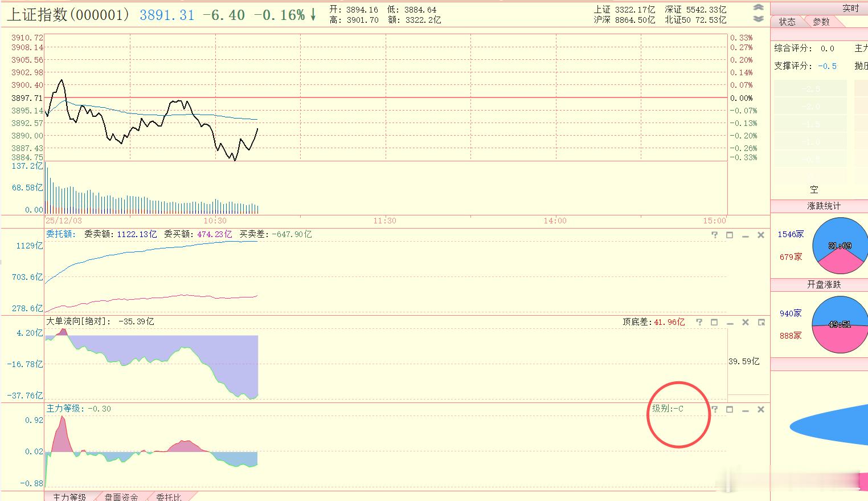868x501 pixels.
Task: Click the 委买额 value 474.23亿
Action: [214, 234]
